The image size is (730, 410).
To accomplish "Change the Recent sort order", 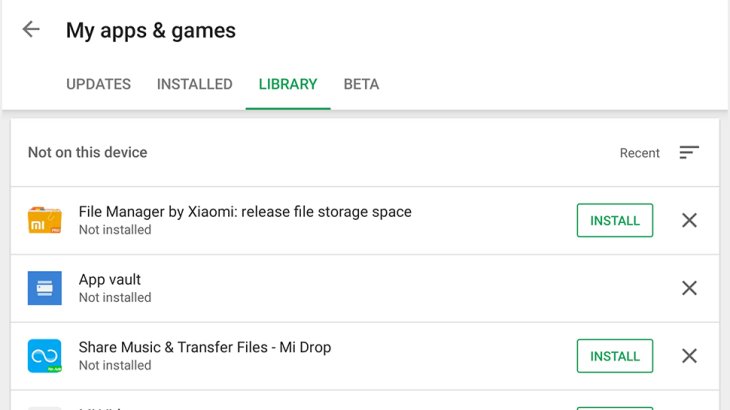I will (640, 153).
